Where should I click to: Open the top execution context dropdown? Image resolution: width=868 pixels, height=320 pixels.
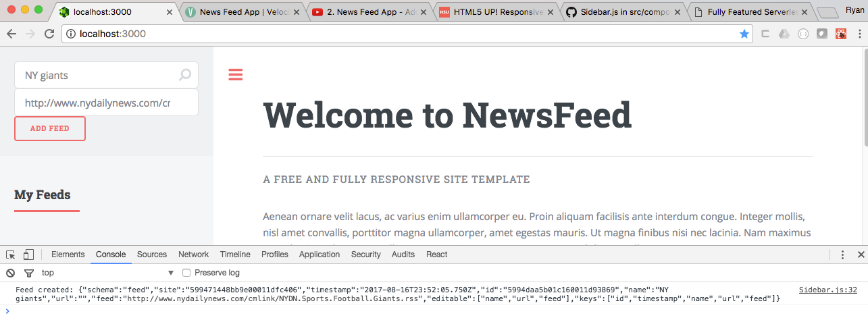(x=108, y=273)
